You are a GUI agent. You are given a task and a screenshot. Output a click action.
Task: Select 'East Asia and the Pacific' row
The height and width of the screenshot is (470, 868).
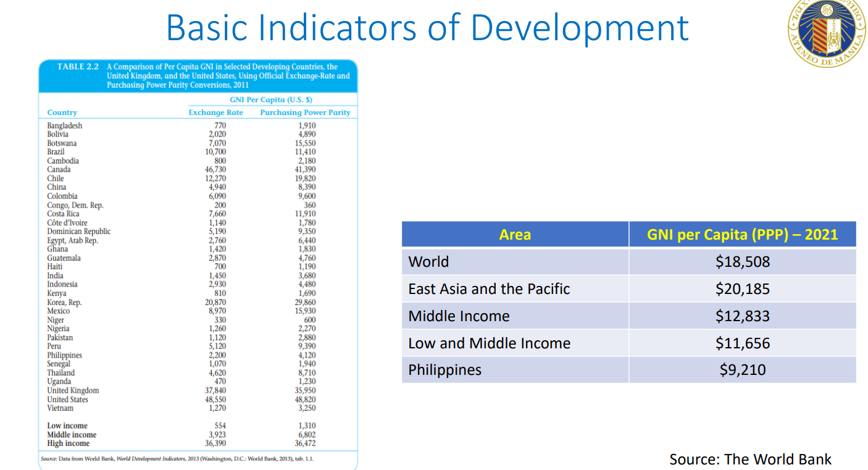[x=489, y=289]
